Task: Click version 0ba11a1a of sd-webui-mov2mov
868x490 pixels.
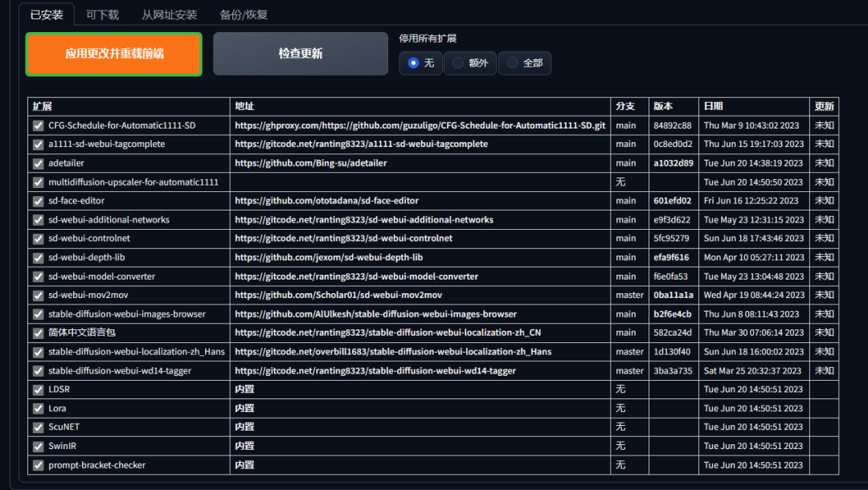Action: click(674, 295)
